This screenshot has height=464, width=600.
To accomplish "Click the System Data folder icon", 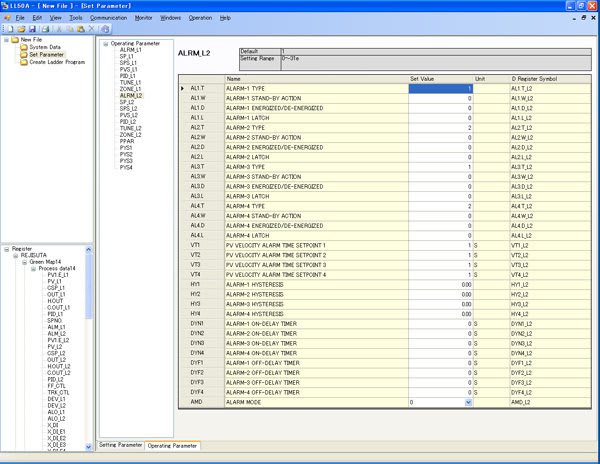I will (24, 47).
